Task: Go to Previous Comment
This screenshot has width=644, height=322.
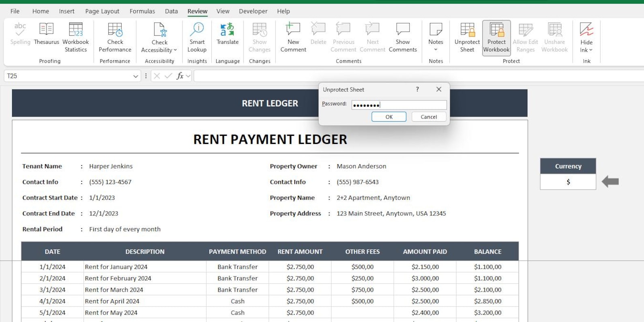Action: (343, 37)
